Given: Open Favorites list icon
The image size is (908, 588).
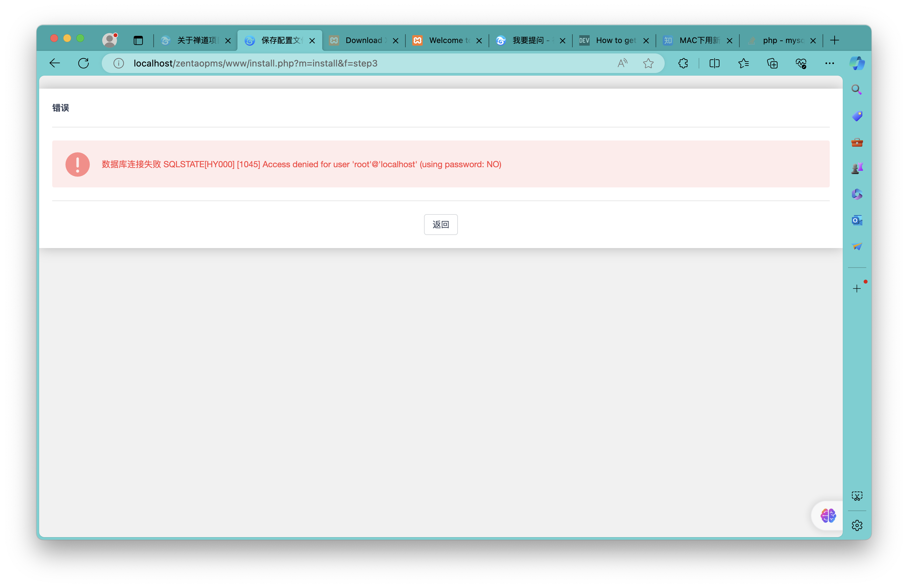Looking at the screenshot, I should [743, 63].
